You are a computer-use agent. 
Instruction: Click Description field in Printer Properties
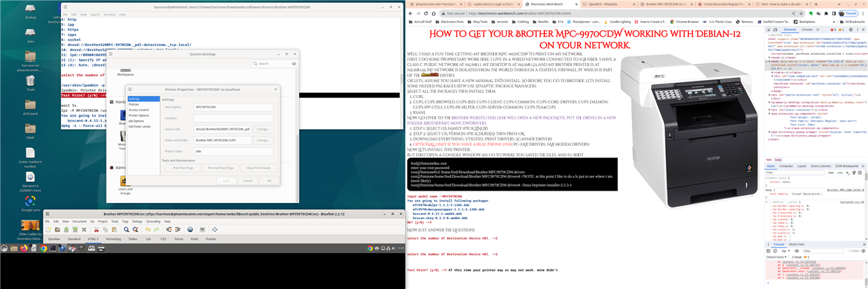point(233,107)
